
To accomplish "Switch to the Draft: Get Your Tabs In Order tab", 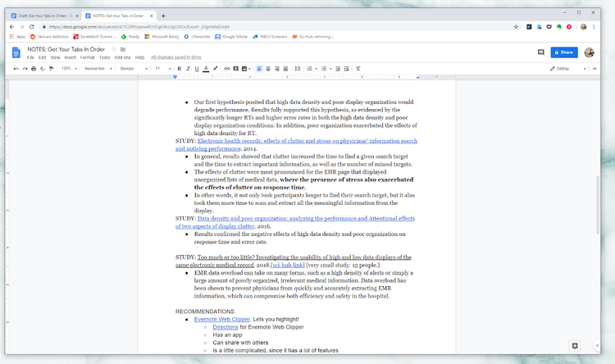I will [45, 16].
